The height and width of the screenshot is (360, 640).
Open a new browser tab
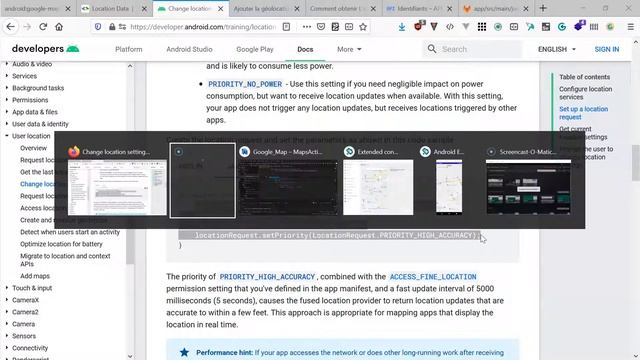(543, 8)
